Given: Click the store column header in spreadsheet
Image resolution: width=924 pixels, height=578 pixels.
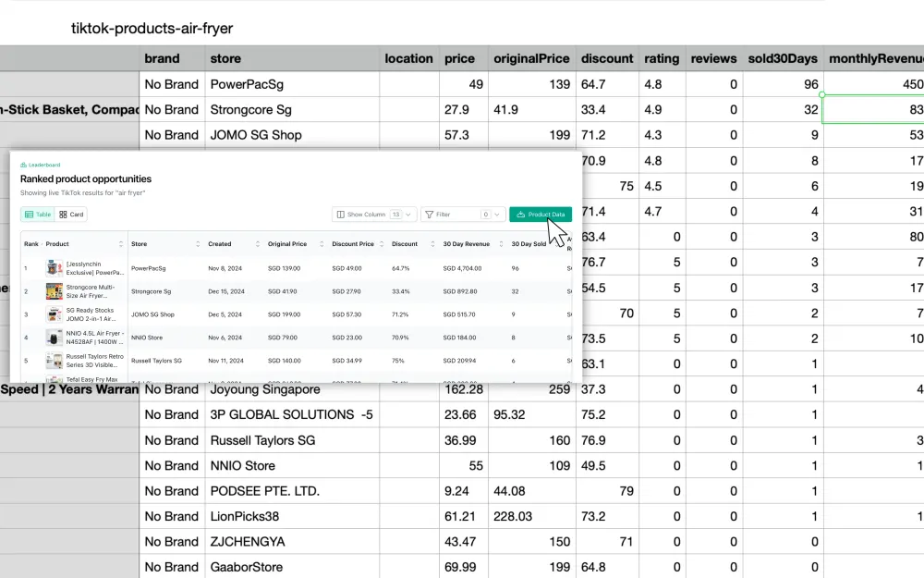Looking at the screenshot, I should [x=292, y=58].
